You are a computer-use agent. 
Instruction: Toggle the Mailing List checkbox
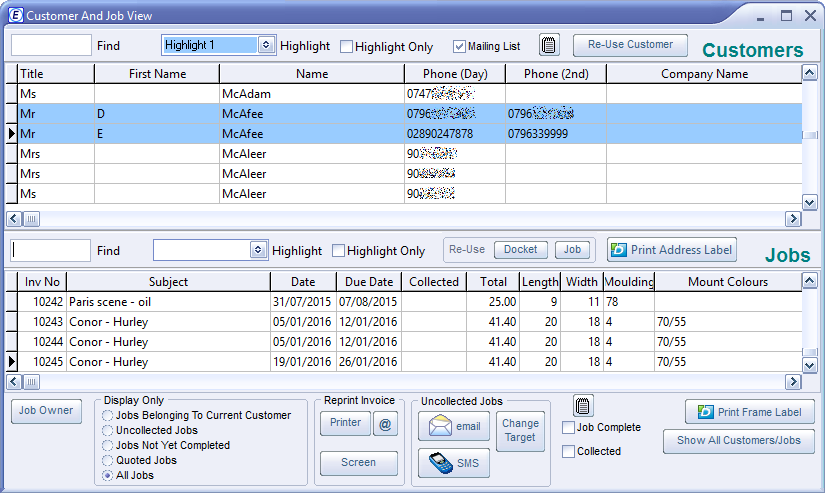[459, 46]
